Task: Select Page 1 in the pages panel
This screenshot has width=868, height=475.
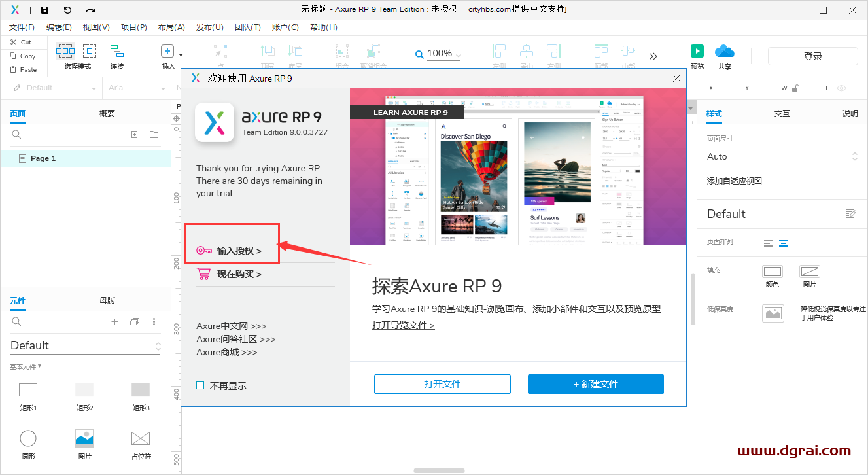Action: tap(43, 158)
